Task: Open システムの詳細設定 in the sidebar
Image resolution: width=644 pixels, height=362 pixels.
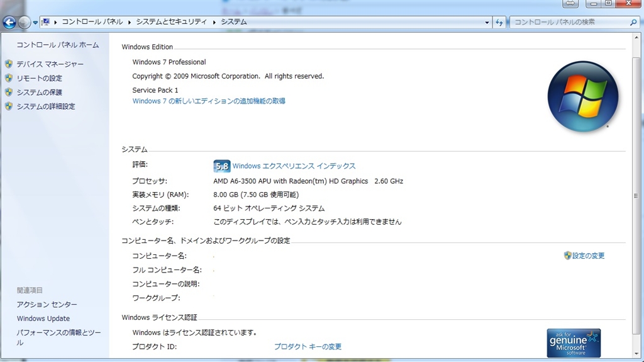Action: point(45,106)
